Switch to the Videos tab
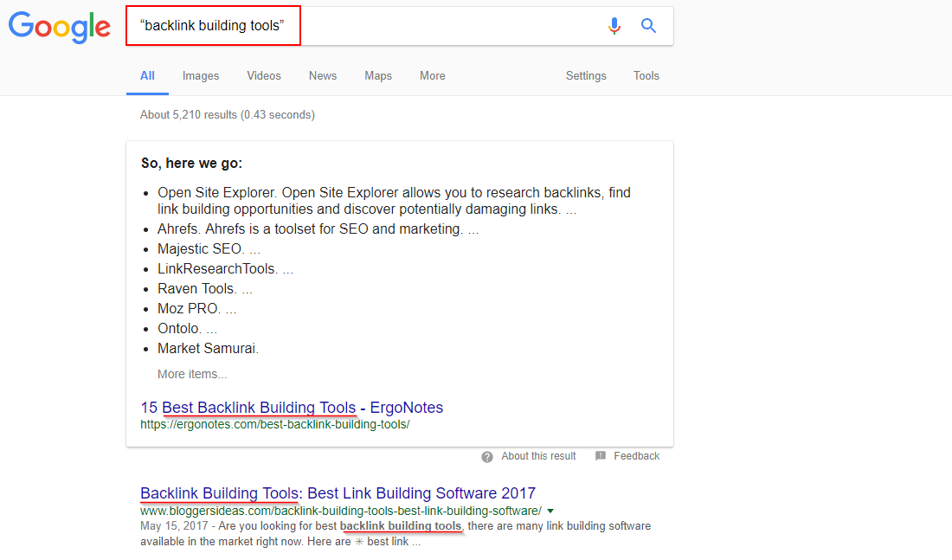 [263, 76]
